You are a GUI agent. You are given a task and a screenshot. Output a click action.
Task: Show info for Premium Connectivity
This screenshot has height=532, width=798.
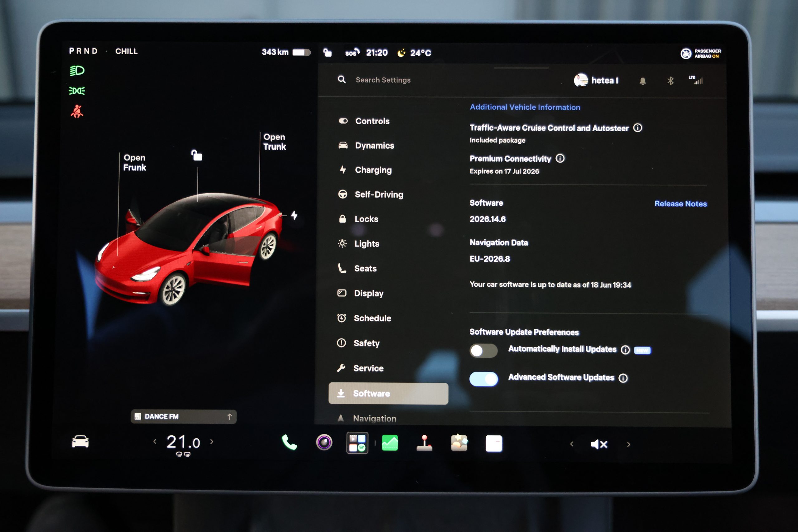click(560, 158)
